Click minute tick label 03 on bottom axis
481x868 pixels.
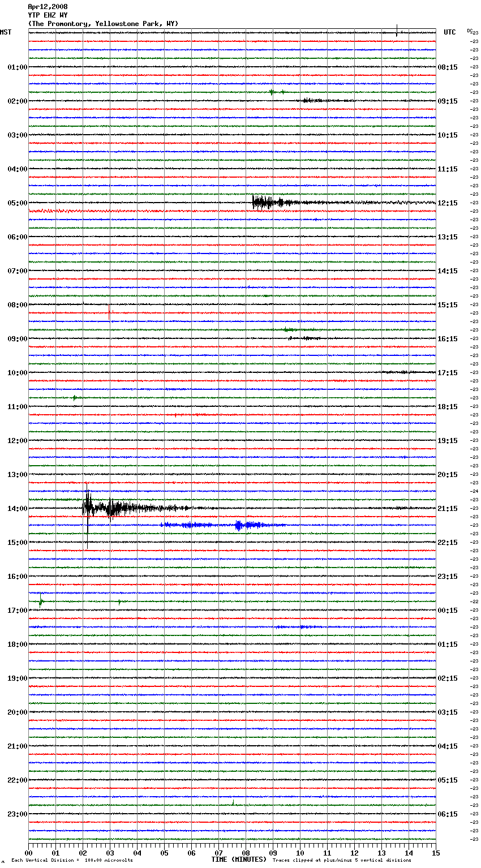point(110,853)
